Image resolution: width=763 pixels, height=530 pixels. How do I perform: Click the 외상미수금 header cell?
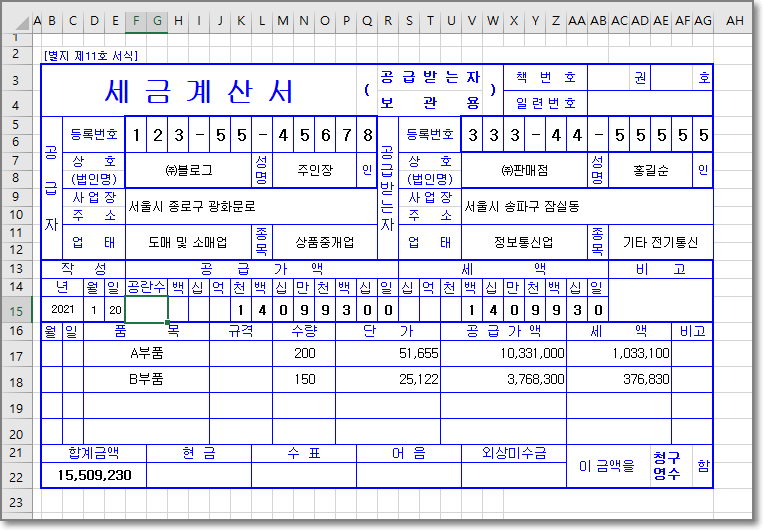(514, 454)
